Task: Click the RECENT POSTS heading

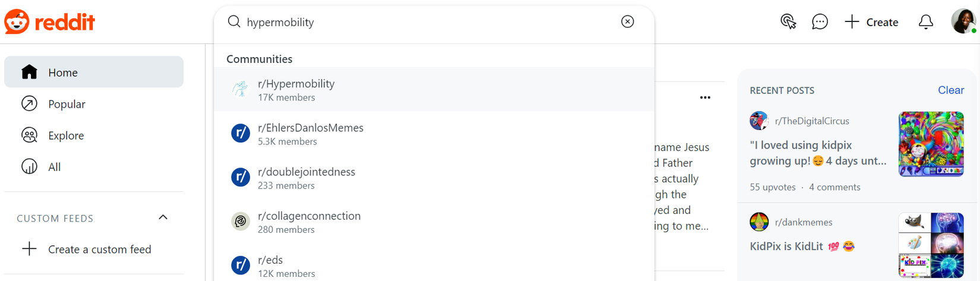Action: click(x=782, y=90)
